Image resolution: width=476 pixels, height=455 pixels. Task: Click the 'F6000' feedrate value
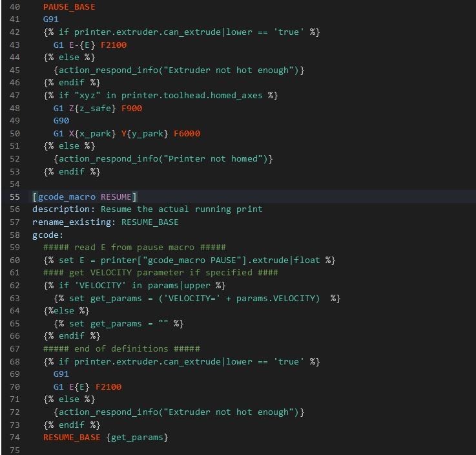point(187,134)
